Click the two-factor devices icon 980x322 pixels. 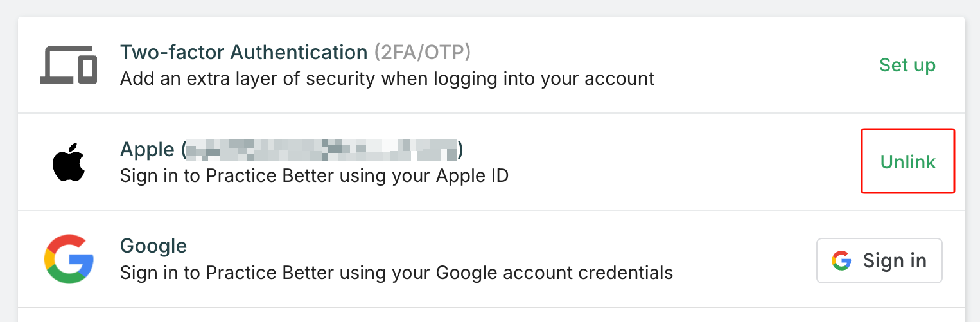coord(69,65)
